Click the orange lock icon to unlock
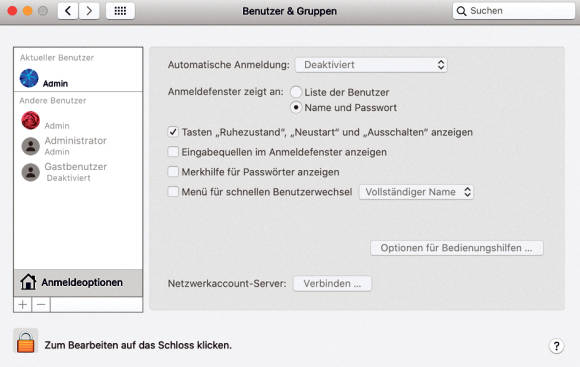580x367 pixels. 26,342
